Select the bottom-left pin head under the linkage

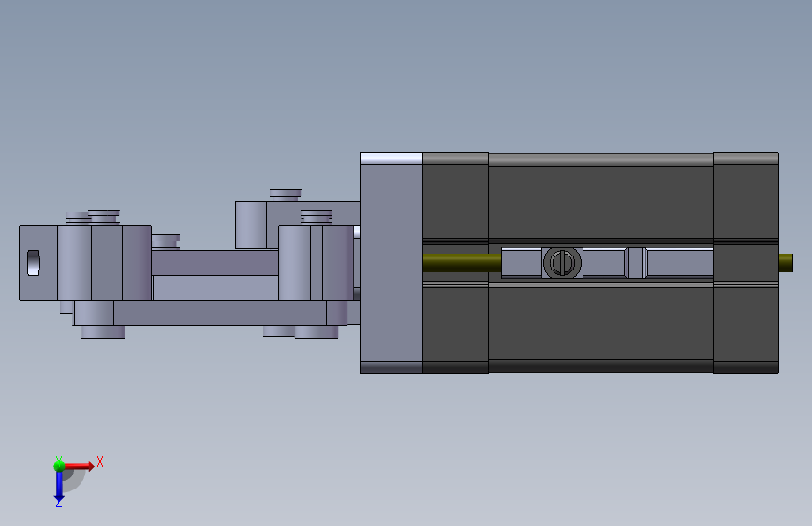click(104, 332)
